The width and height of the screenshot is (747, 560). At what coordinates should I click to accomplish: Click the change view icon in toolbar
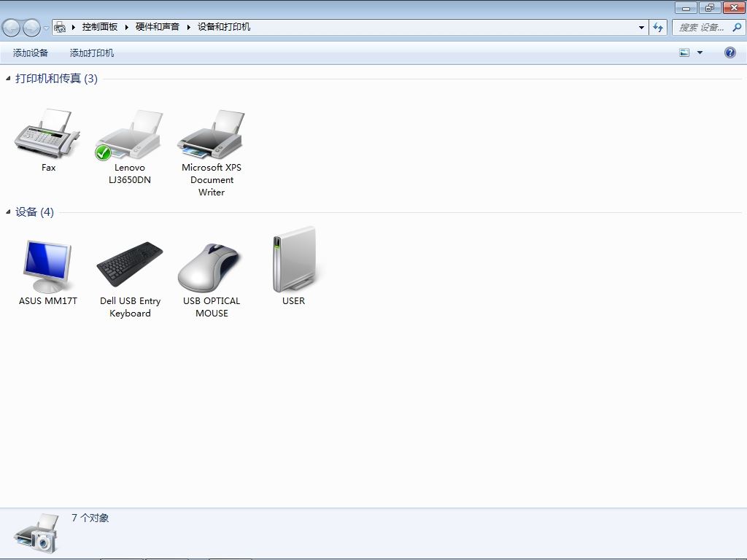click(684, 52)
